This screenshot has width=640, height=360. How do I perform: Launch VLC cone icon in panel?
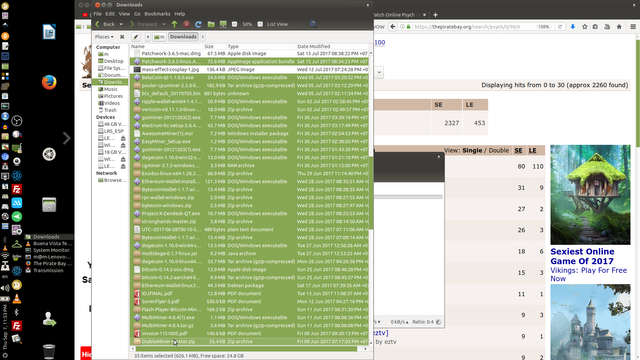pyautogui.click(x=17, y=299)
